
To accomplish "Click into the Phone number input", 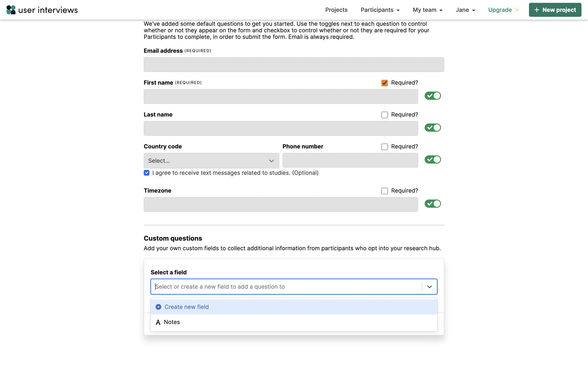I will 350,160.
